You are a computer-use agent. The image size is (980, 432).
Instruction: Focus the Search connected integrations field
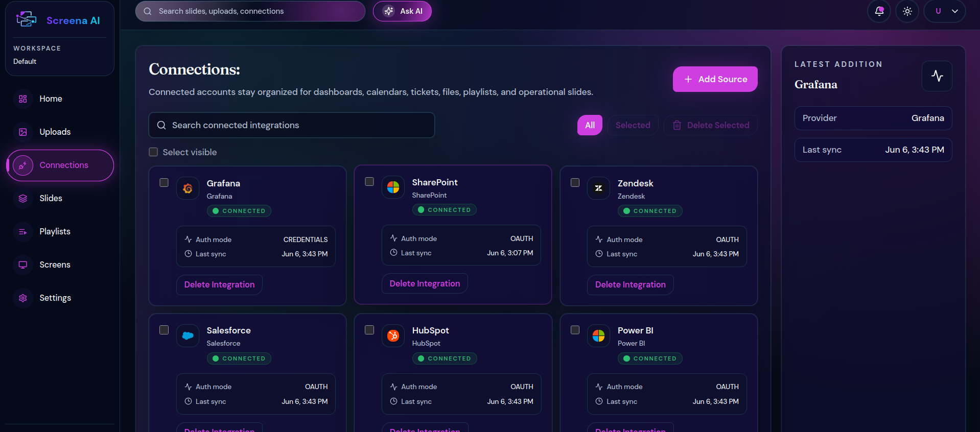292,125
